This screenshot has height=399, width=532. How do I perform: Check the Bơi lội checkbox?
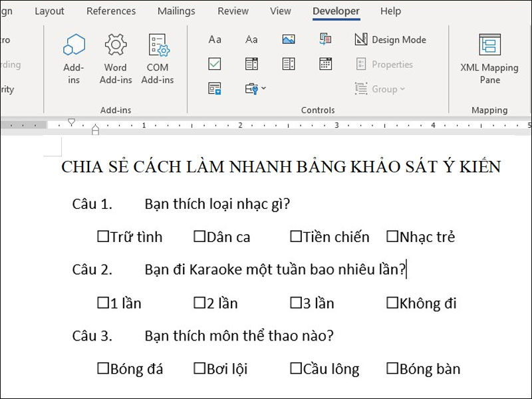pyautogui.click(x=199, y=368)
